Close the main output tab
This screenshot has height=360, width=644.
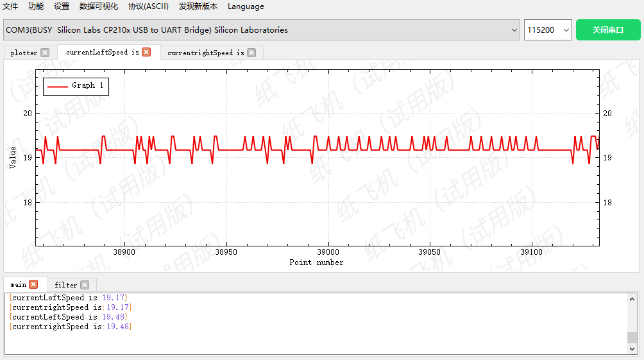tap(33, 284)
